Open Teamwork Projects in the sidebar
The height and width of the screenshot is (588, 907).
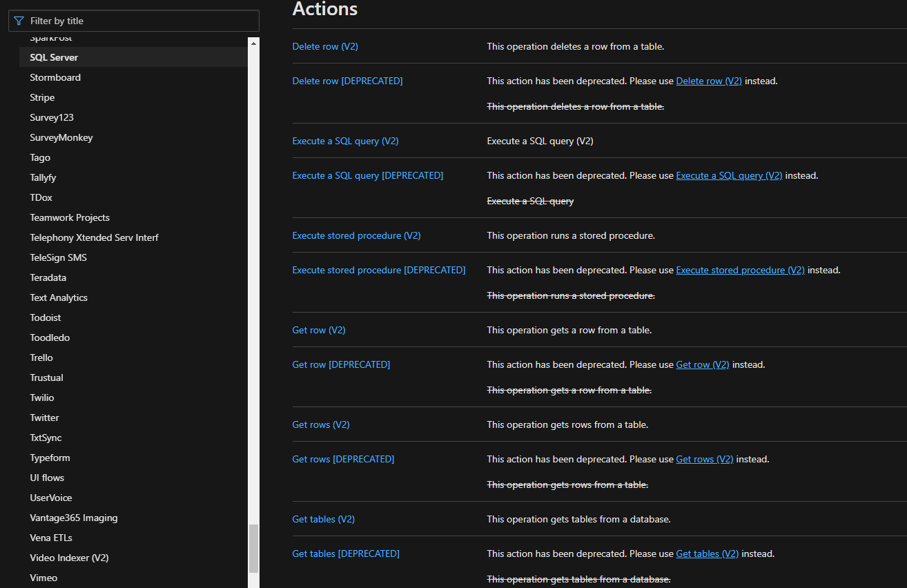70,217
